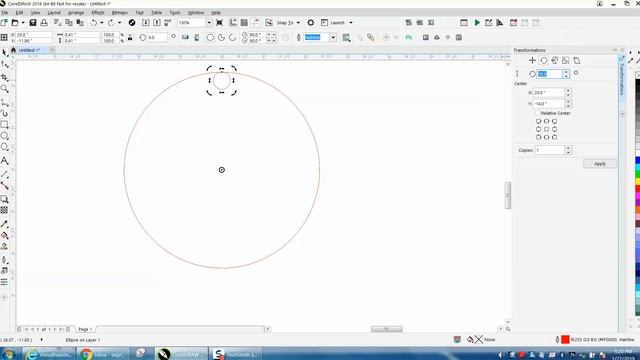Open the Rotate tab icon in Transformations
This screenshot has width=640, height=360.
tap(544, 60)
